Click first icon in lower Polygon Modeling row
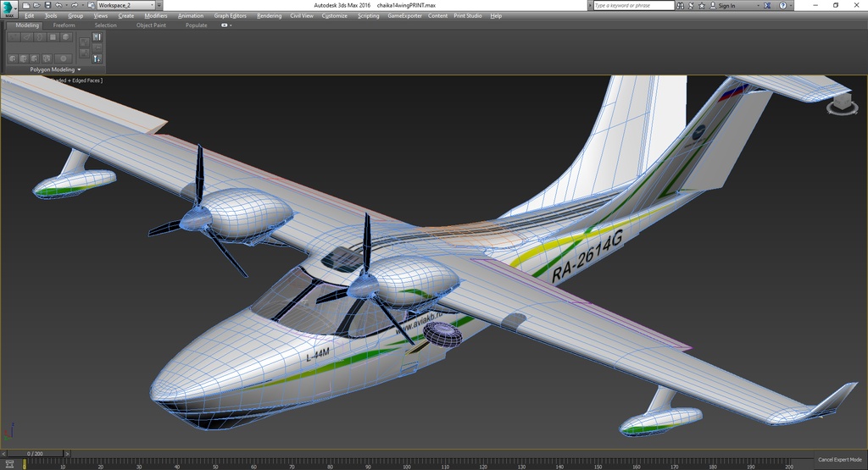The width and height of the screenshot is (868, 470). click(x=13, y=58)
